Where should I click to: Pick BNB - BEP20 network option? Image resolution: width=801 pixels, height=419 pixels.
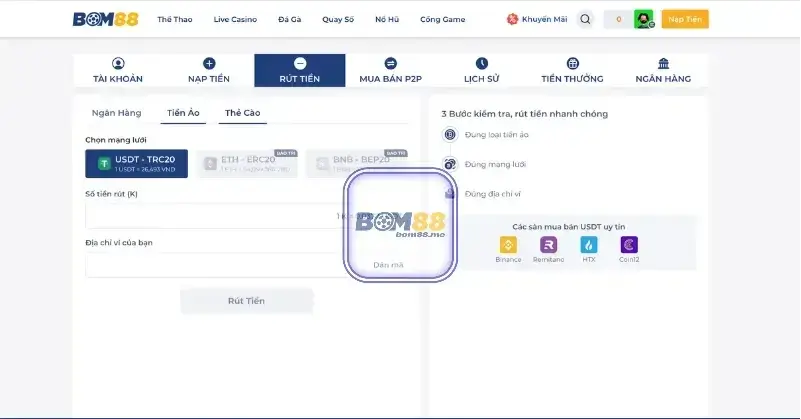tap(357, 163)
